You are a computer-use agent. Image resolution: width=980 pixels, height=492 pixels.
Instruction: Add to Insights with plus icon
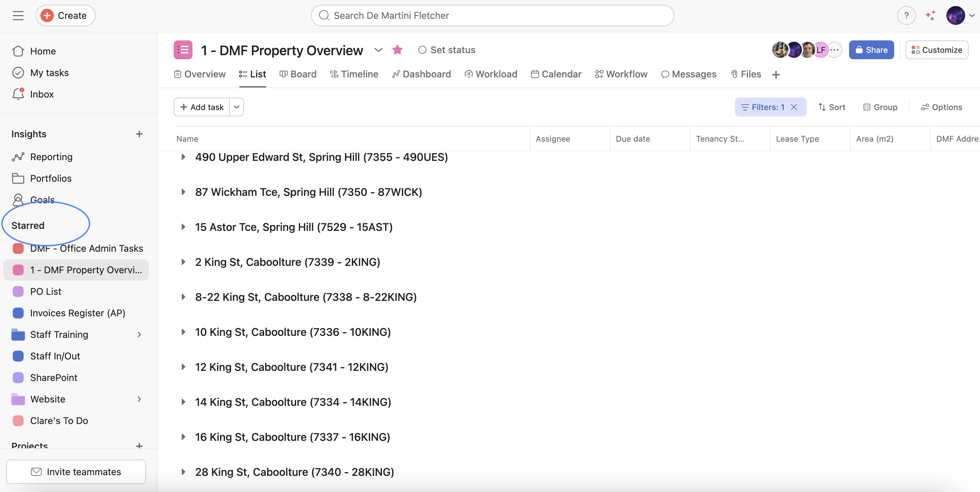pyautogui.click(x=139, y=134)
